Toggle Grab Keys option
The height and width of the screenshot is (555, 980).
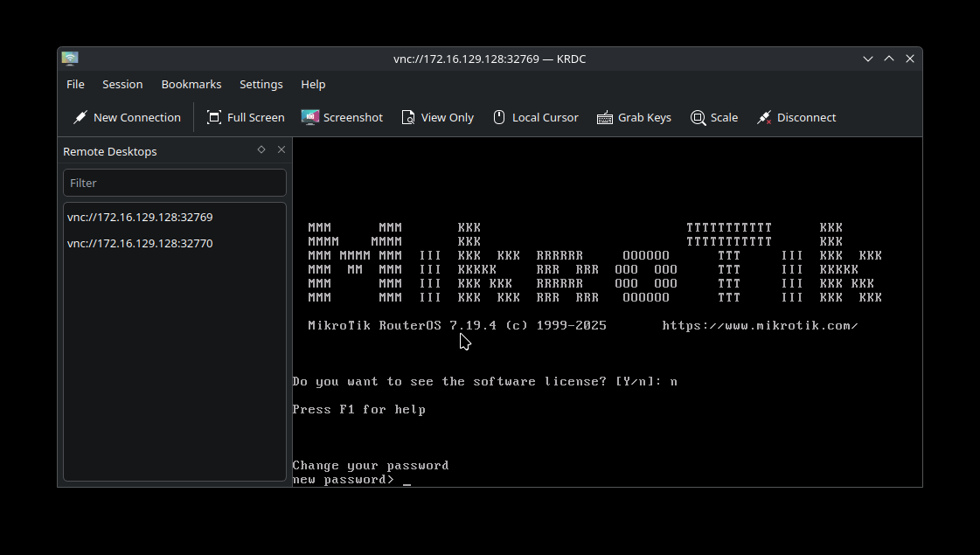pyautogui.click(x=634, y=117)
